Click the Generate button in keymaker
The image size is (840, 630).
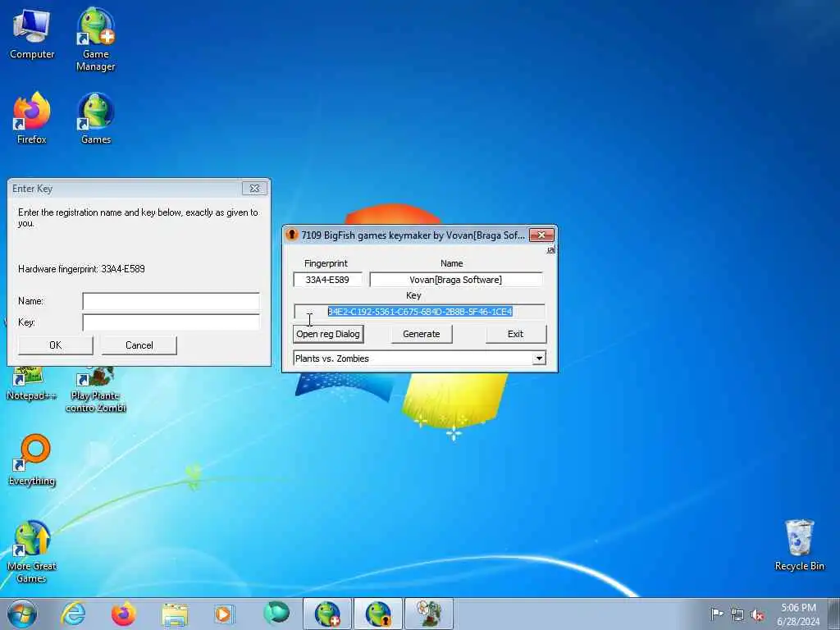pos(421,334)
